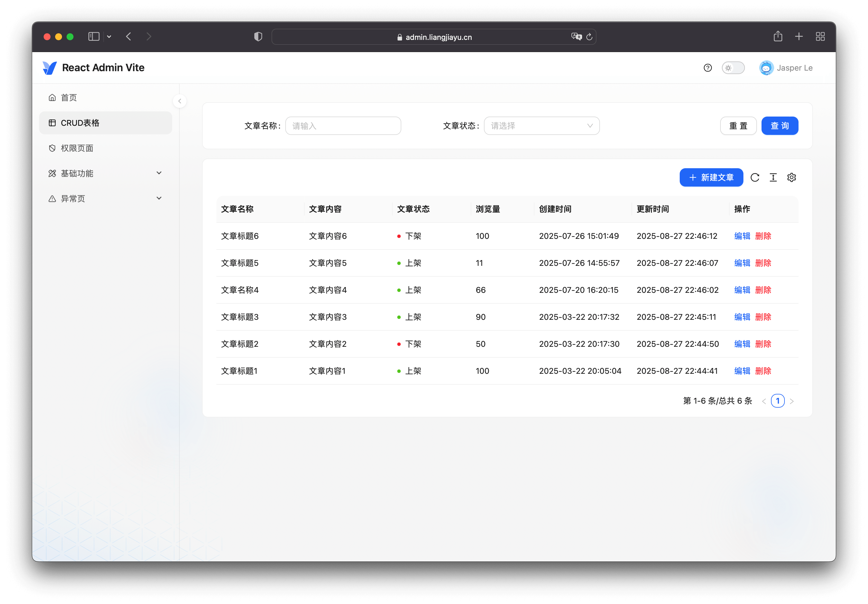This screenshot has height=604, width=868.
Task: Open the table density setting icon
Action: (773, 177)
